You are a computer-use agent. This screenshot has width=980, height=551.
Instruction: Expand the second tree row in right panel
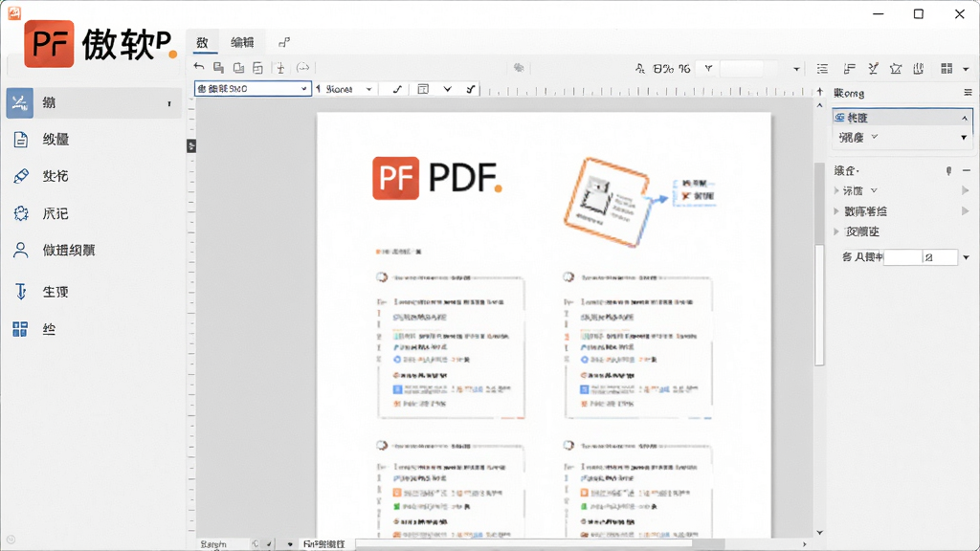836,211
